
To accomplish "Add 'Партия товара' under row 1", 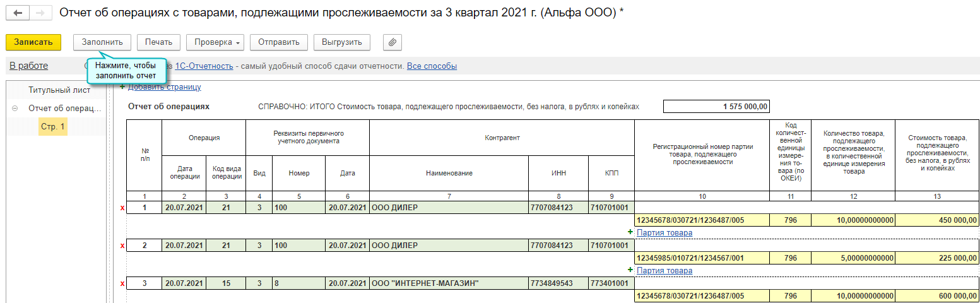I will pyautogui.click(x=664, y=232).
